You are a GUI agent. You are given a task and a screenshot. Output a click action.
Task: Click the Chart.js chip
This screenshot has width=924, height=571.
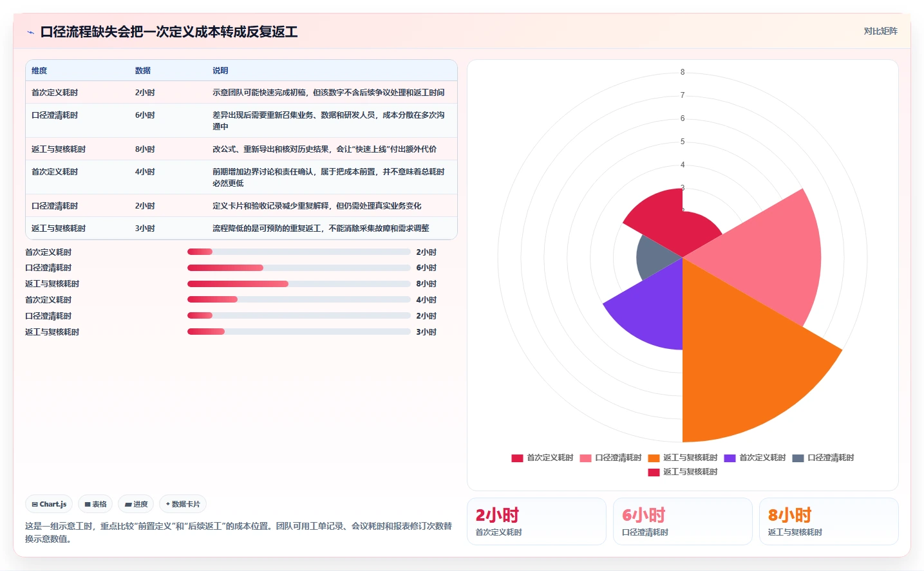tap(49, 504)
